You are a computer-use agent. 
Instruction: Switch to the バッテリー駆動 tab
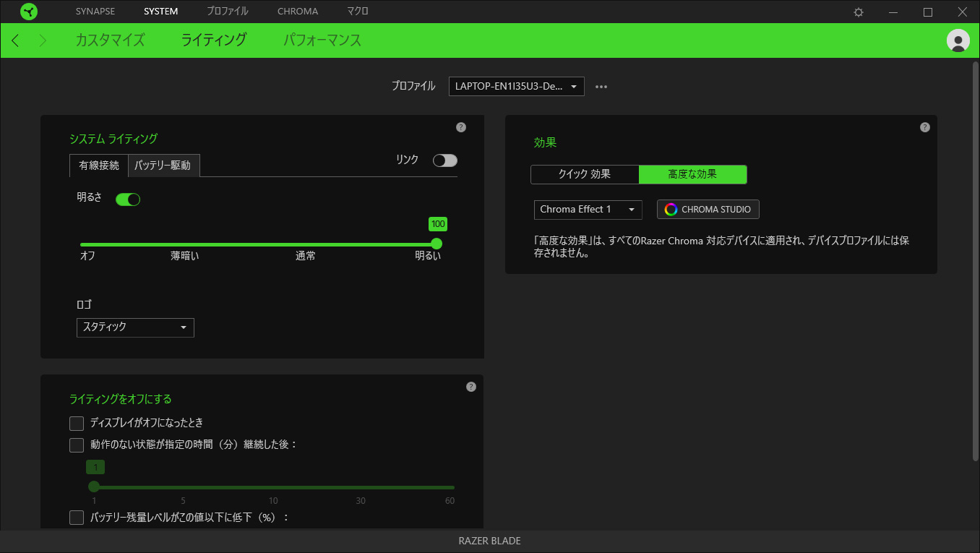[163, 166]
